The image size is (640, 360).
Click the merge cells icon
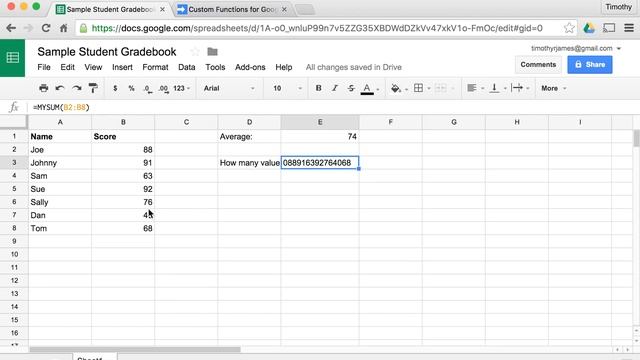[440, 88]
